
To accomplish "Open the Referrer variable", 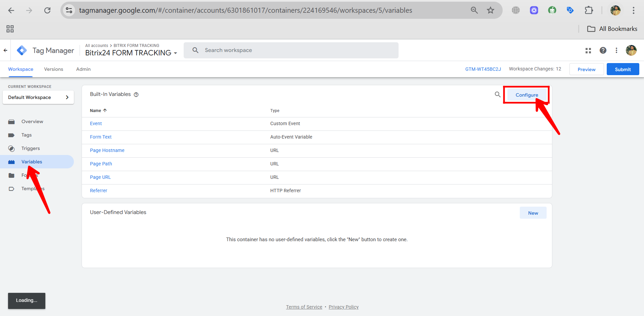I will tap(99, 191).
